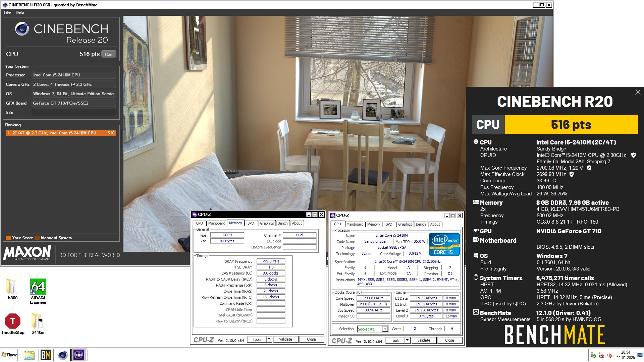Image resolution: width=644 pixels, height=362 pixels.
Task: Open SPD tab in left CPU-Z window
Action: coord(251,223)
